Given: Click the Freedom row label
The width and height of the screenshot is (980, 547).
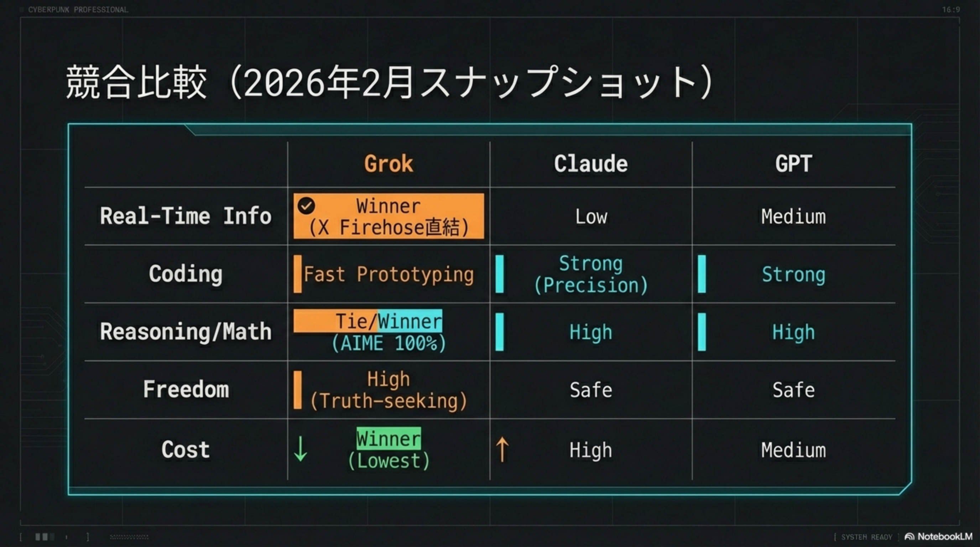Looking at the screenshot, I should click(x=186, y=390).
